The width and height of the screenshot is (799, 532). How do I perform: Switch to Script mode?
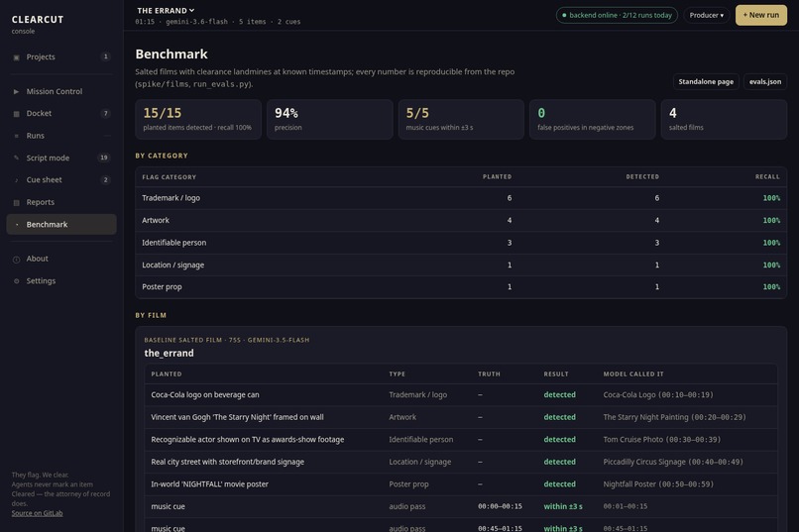61,158
